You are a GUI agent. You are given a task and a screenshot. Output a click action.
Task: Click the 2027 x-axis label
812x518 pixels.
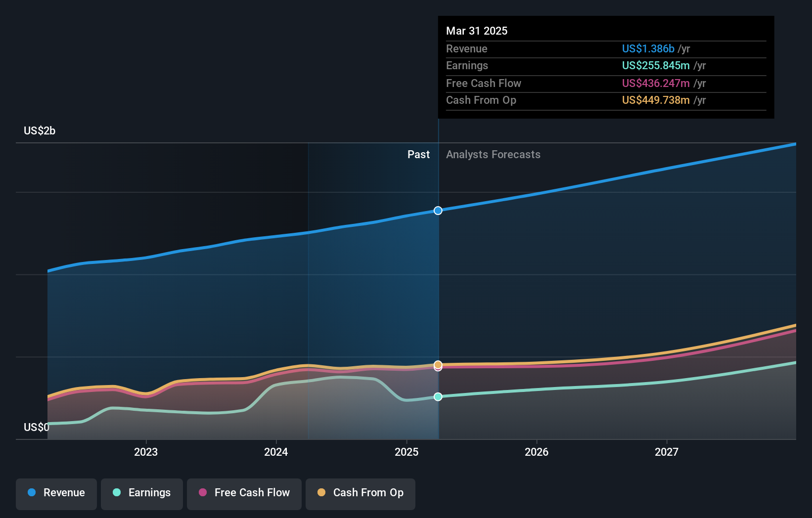(x=667, y=452)
